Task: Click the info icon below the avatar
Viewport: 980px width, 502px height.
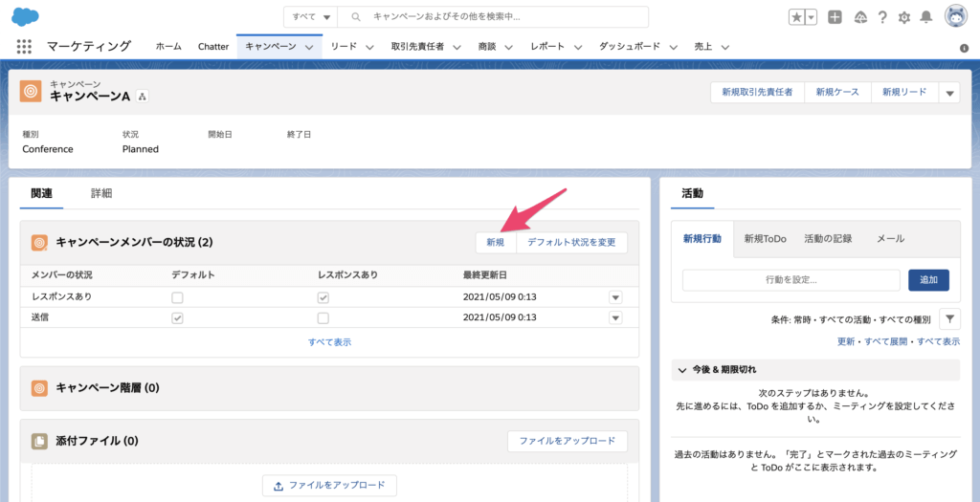Action: (964, 48)
